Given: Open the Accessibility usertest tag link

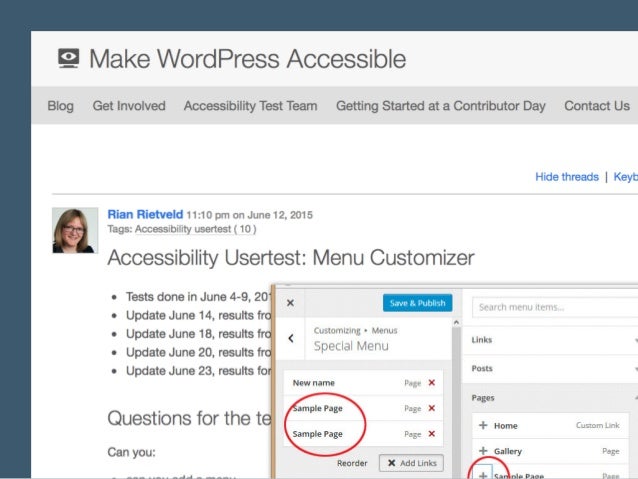Looking at the screenshot, I should click(195, 229).
